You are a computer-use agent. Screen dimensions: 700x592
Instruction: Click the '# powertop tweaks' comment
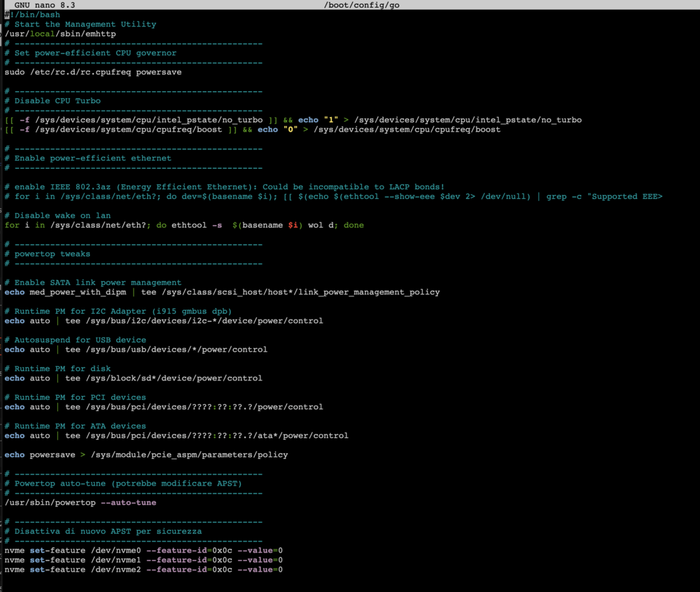pos(48,254)
